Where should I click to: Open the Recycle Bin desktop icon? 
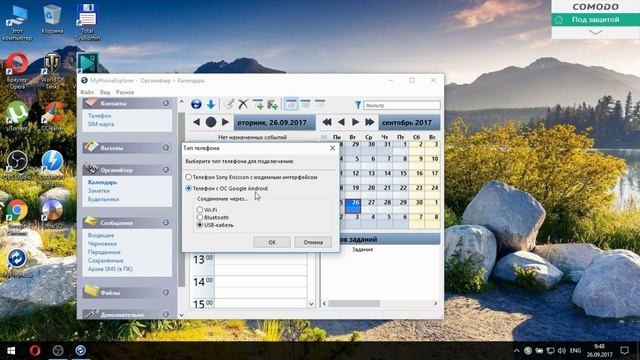coord(52,20)
